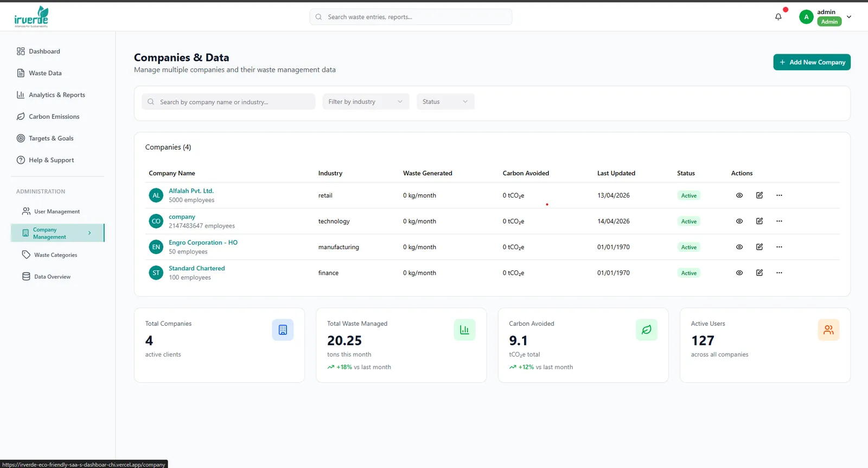The width and height of the screenshot is (868, 468).
Task: View Engro Corporation details with eye icon
Action: click(739, 247)
